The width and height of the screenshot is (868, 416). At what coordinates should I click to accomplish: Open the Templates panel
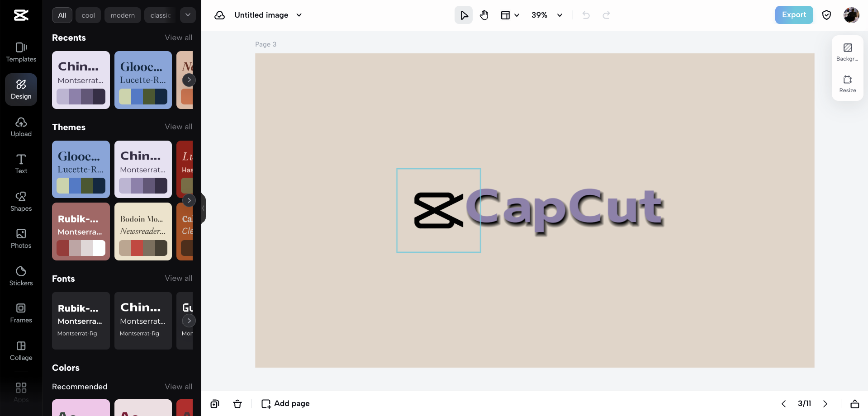click(x=21, y=52)
